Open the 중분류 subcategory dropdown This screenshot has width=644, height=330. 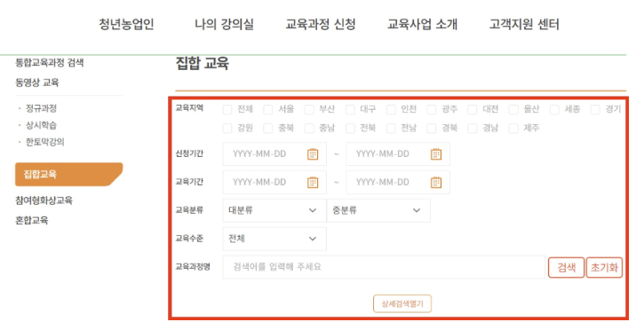click(378, 210)
